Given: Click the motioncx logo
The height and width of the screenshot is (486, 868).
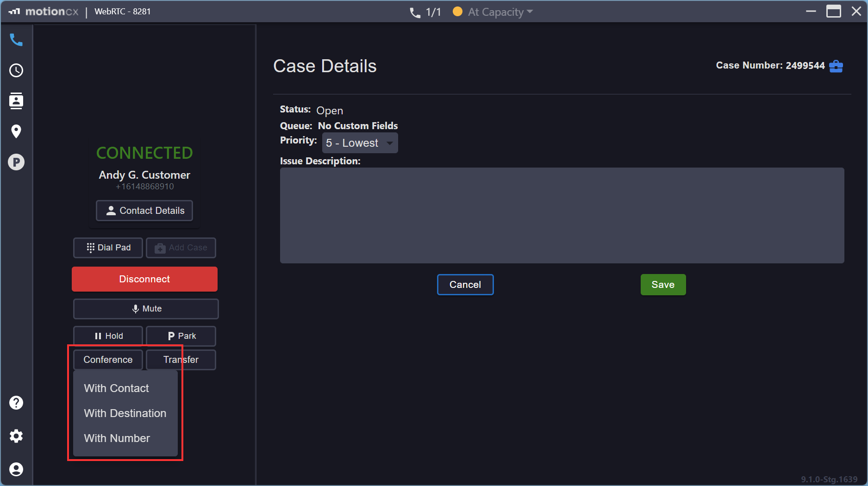Looking at the screenshot, I should point(43,12).
